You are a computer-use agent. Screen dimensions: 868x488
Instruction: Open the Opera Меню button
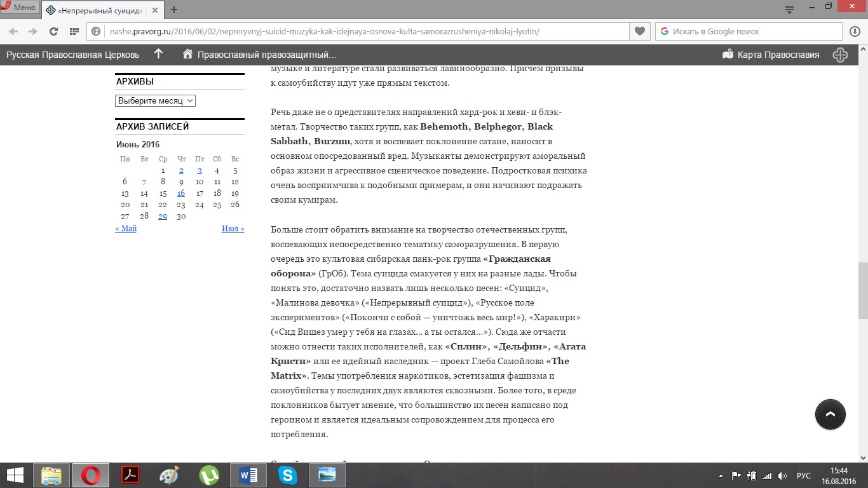[20, 8]
